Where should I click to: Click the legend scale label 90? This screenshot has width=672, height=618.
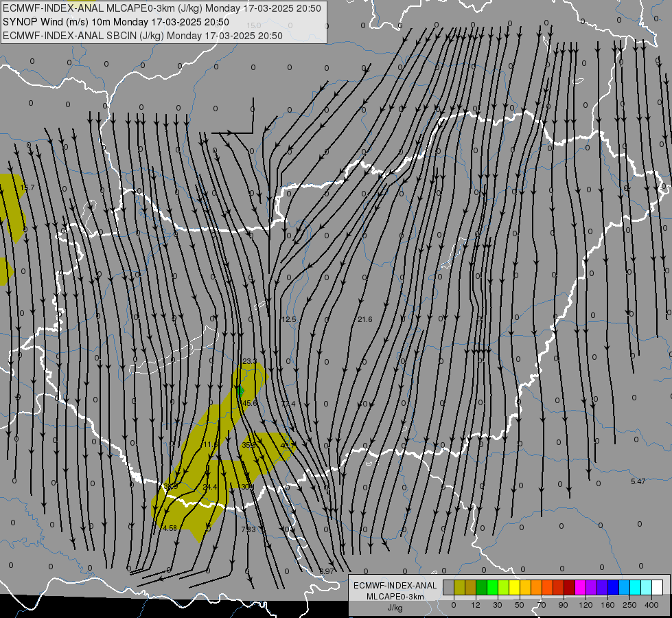coord(564,605)
